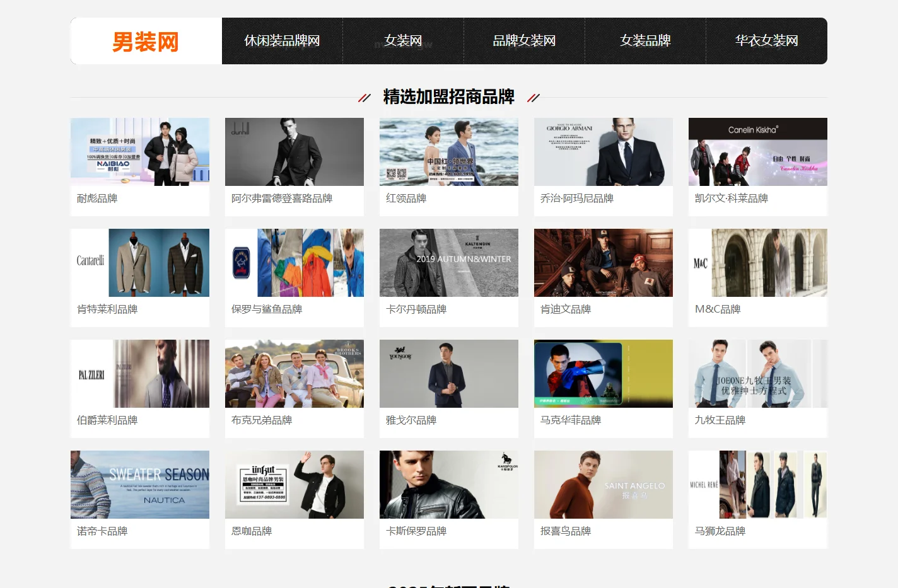Click 卡斯保罗品牌 link

tap(416, 531)
